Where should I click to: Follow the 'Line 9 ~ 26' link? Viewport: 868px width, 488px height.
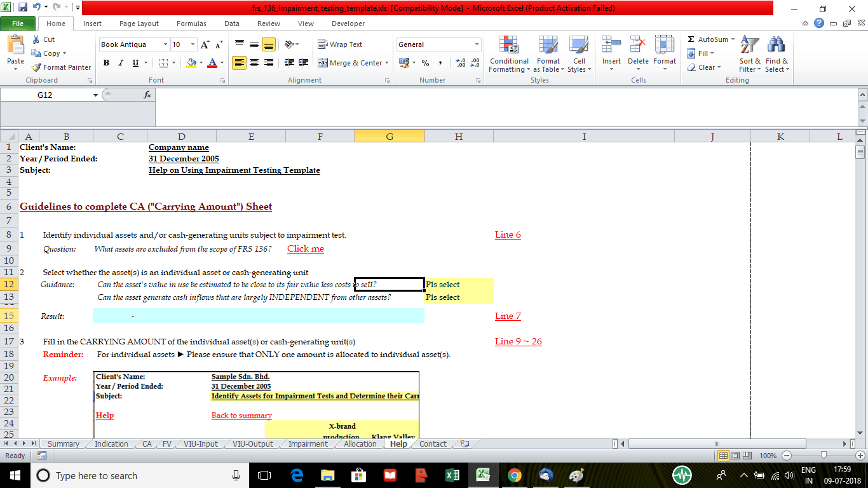519,341
